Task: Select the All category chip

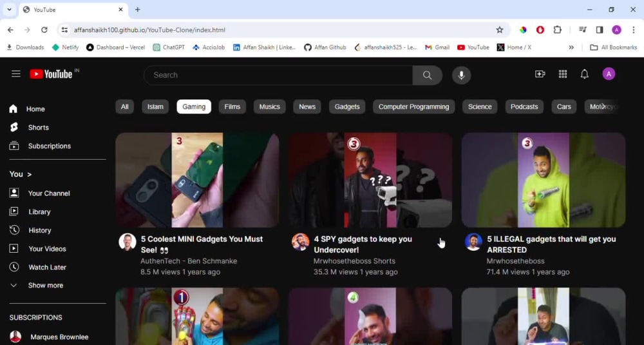Action: pyautogui.click(x=124, y=106)
